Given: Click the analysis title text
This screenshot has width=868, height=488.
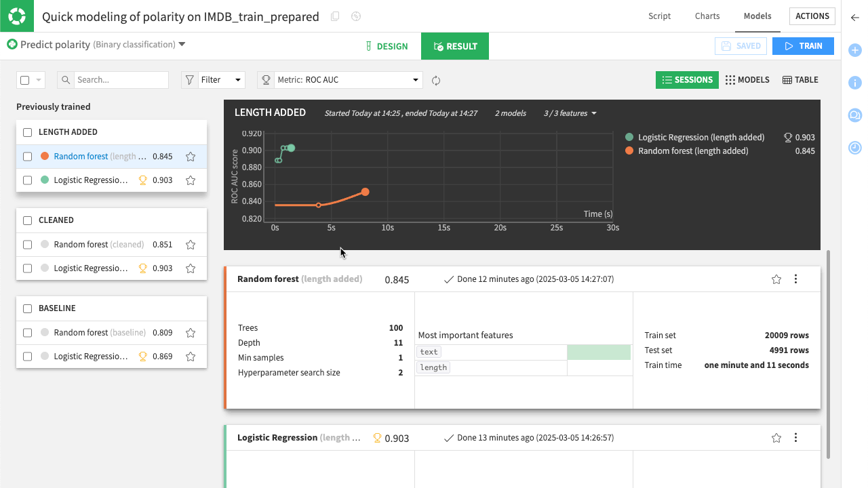Looking at the screenshot, I should (180, 17).
